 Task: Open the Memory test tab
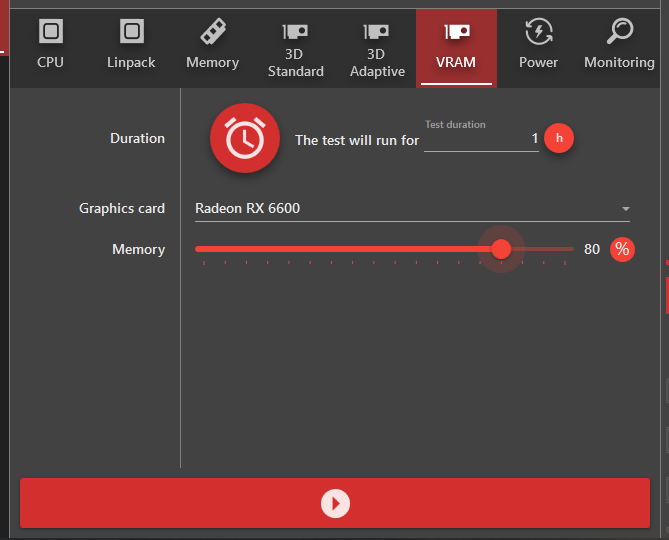(212, 48)
